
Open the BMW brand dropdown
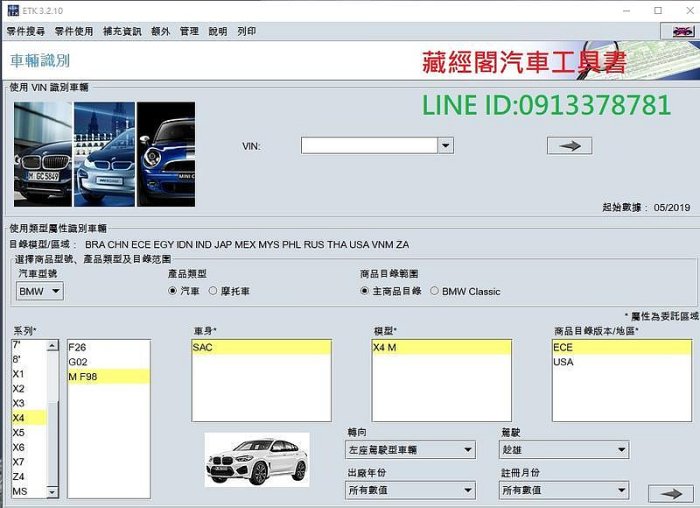pos(40,291)
